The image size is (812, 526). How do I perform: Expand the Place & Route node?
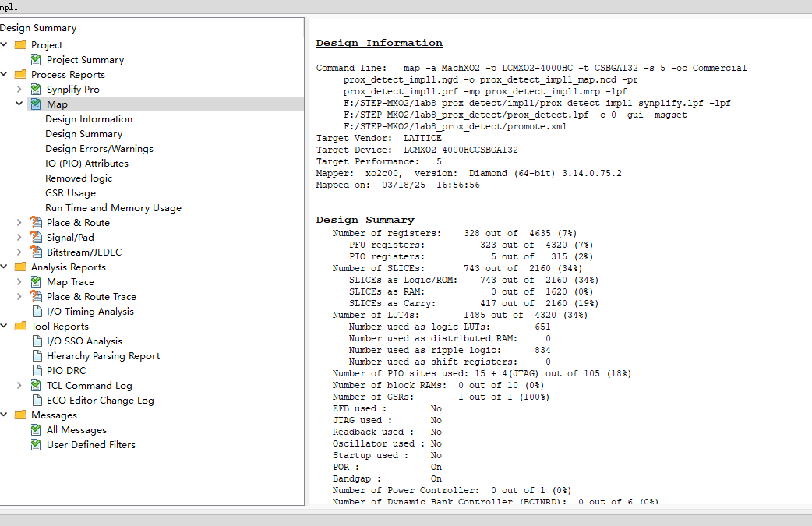(19, 223)
